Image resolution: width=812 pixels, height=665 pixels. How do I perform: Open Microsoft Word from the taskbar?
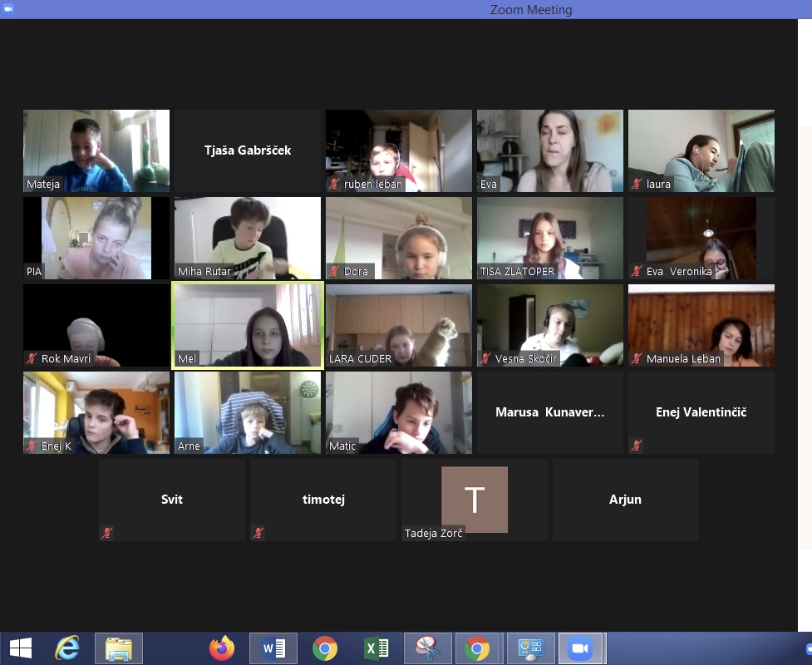273,648
